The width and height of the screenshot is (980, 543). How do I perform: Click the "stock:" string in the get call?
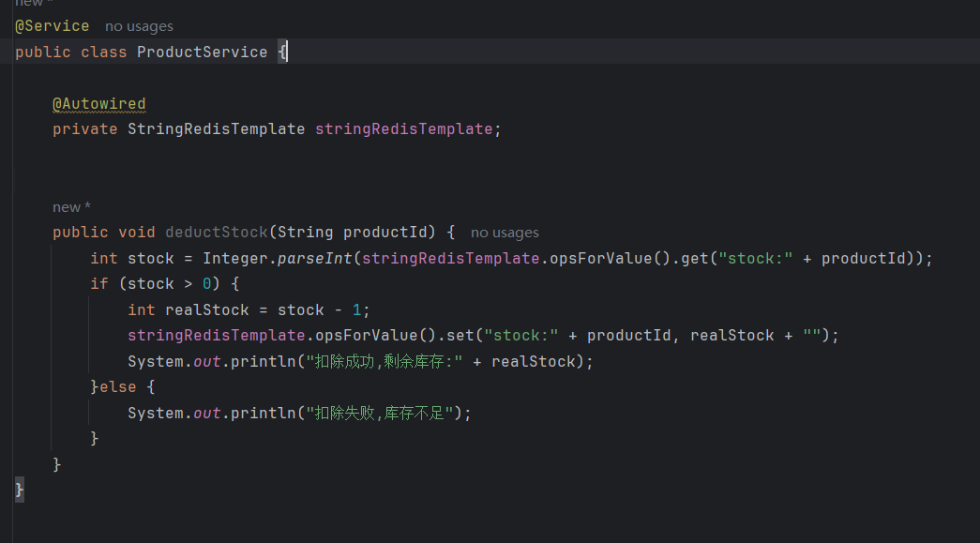point(756,259)
